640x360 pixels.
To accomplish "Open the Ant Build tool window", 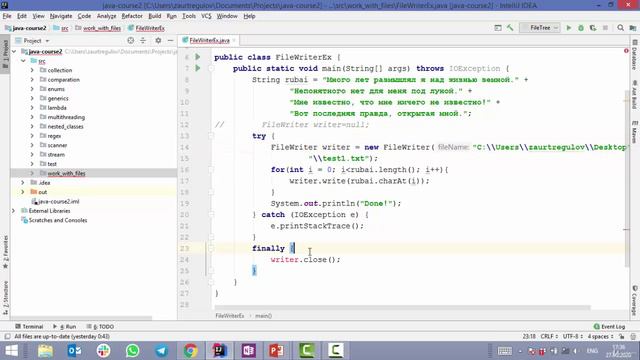I will (635, 95).
